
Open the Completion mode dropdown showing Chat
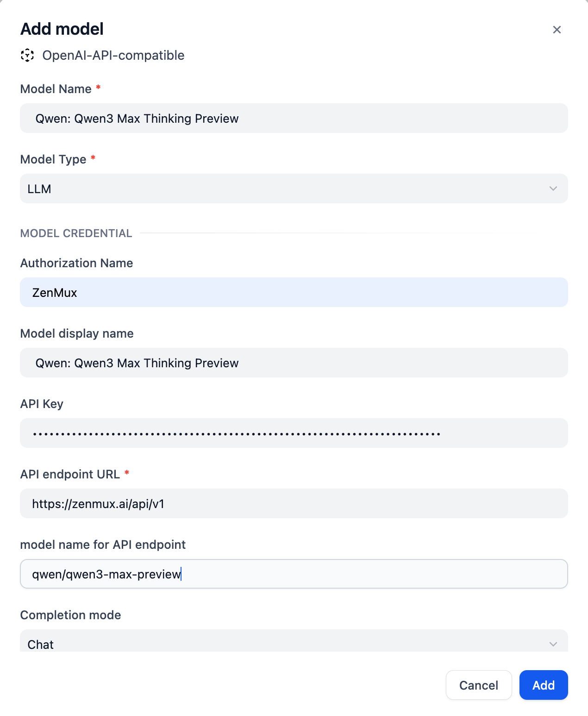click(294, 643)
